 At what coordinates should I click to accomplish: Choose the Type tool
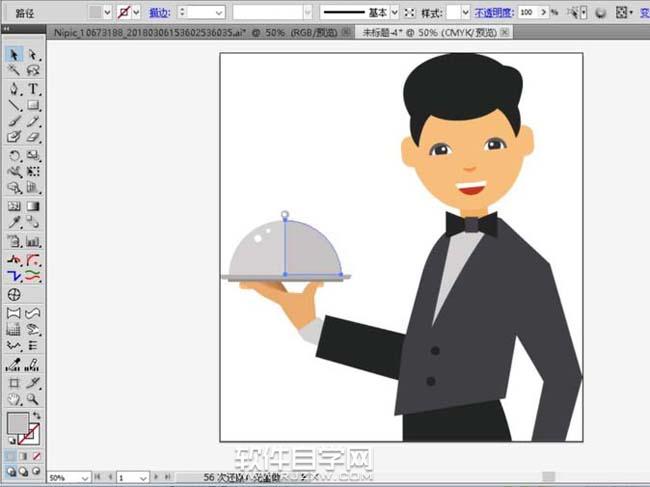click(33, 88)
